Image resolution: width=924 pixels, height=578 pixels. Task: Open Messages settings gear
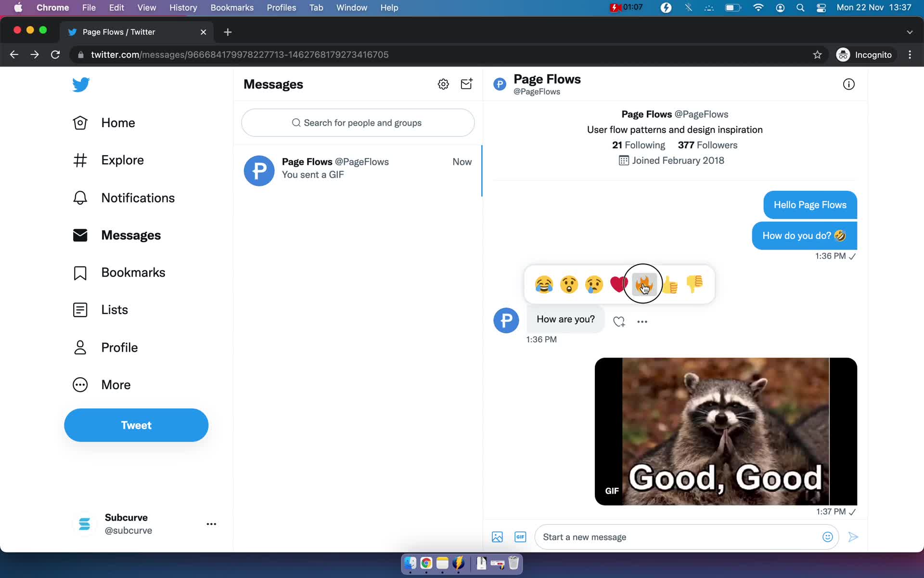tap(443, 84)
